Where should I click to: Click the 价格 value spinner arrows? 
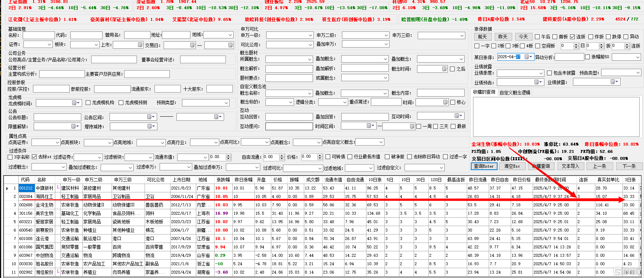pyautogui.click(x=320, y=157)
